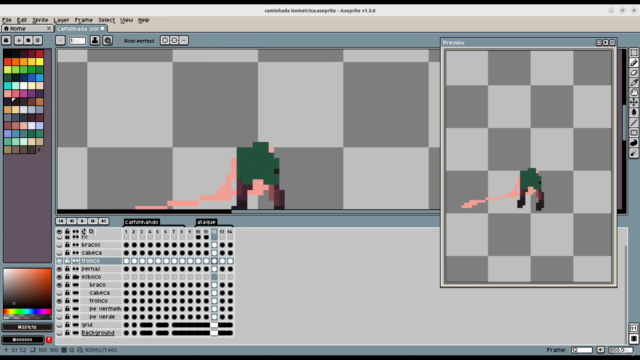The image size is (640, 360).
Task: Toggle visibility of the esboco group
Action: (60, 277)
